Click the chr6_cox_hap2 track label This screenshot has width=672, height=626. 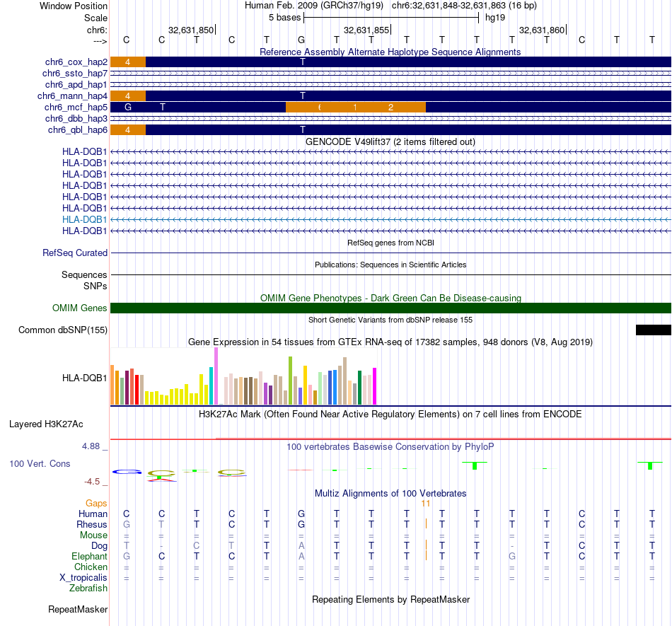[76, 62]
